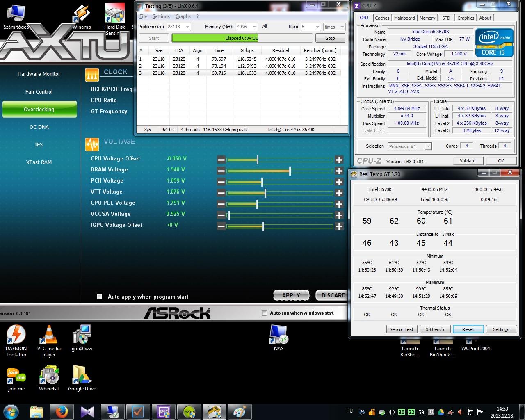Open Real Temp Settings
525x420 pixels.
(501, 329)
